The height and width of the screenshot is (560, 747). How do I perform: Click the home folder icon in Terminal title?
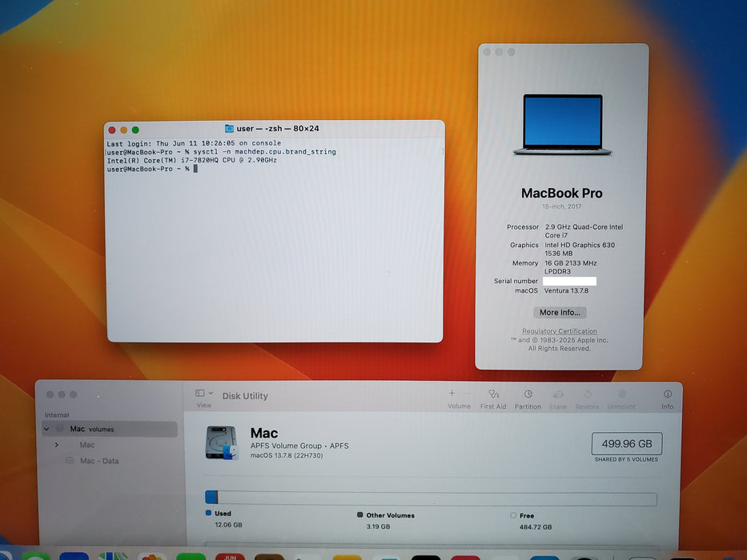tap(229, 129)
